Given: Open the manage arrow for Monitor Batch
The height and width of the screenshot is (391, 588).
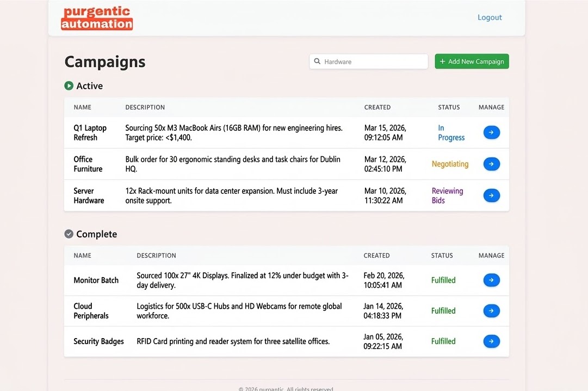Looking at the screenshot, I should pos(491,280).
